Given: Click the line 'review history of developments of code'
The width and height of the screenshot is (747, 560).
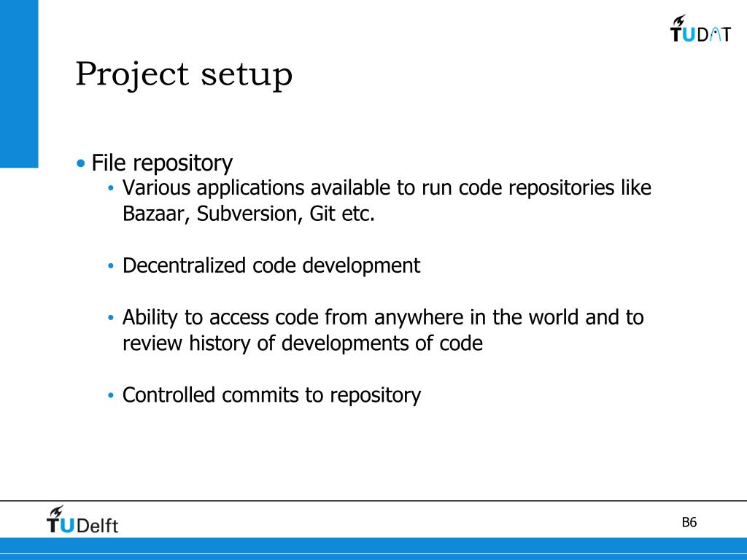Looking at the screenshot, I should pyautogui.click(x=303, y=343).
